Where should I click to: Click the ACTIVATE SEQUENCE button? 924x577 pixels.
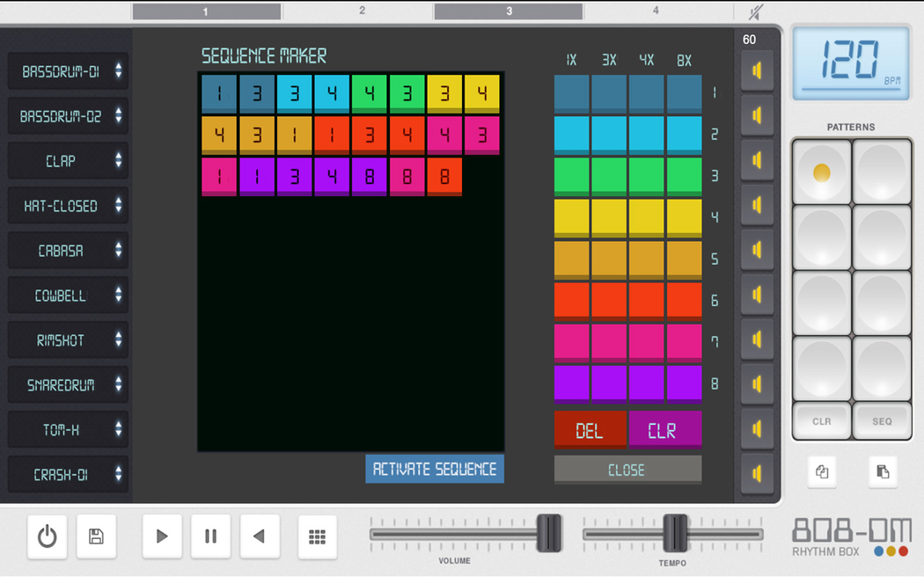435,469
